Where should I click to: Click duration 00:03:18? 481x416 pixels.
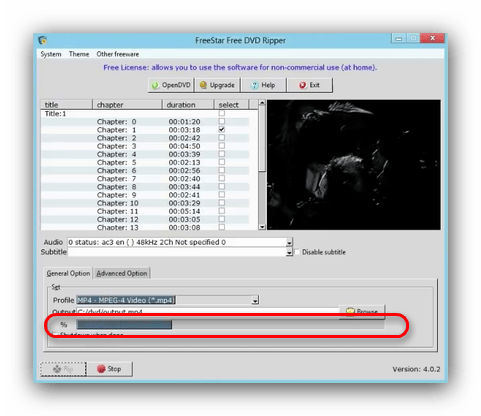[184, 130]
